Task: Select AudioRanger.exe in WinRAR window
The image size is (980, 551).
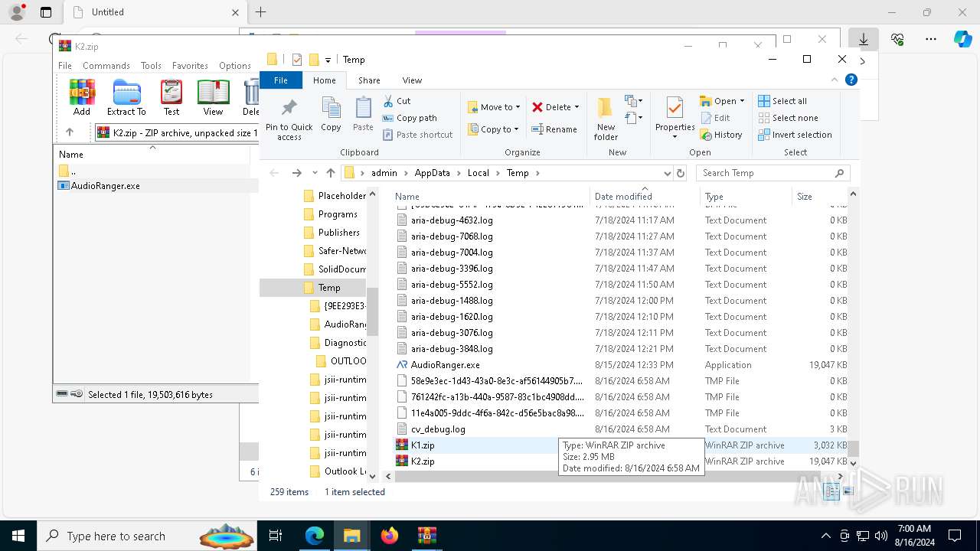Action: pyautogui.click(x=106, y=186)
